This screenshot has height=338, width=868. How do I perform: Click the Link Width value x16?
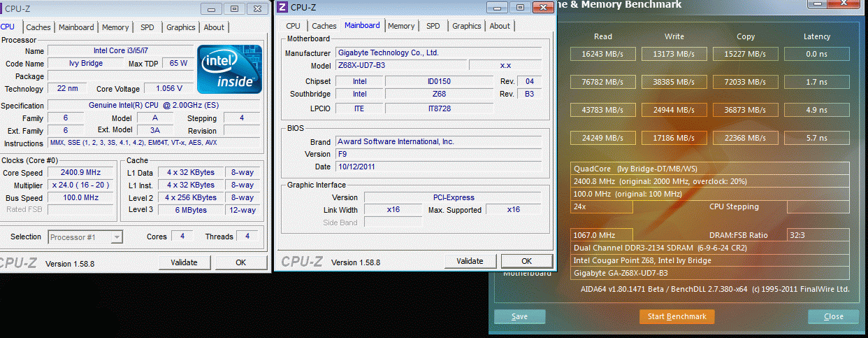click(x=393, y=210)
